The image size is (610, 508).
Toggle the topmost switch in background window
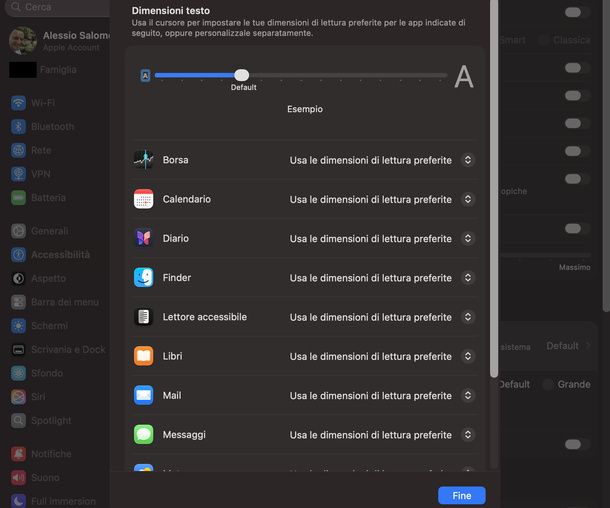tap(577, 12)
